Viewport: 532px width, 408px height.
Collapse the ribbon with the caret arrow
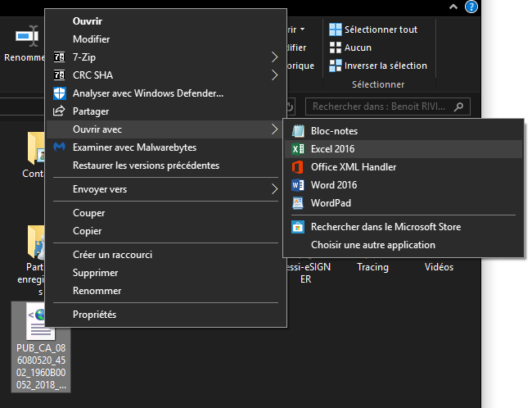tap(453, 7)
